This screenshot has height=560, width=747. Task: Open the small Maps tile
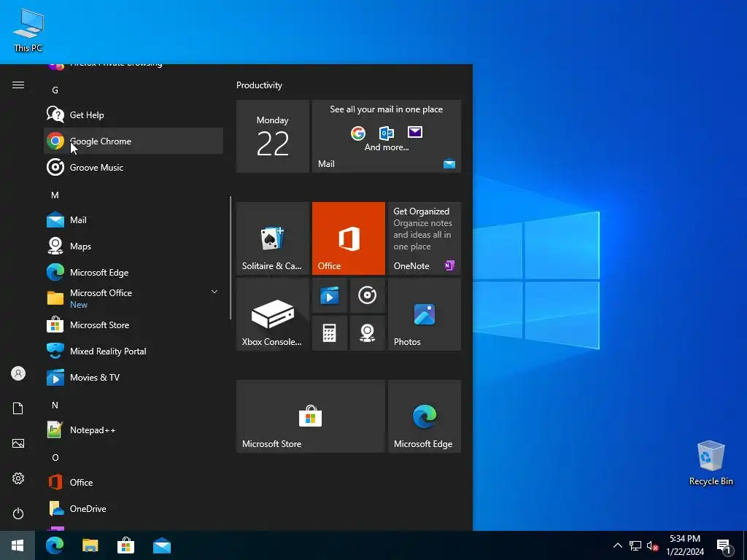pyautogui.click(x=368, y=333)
